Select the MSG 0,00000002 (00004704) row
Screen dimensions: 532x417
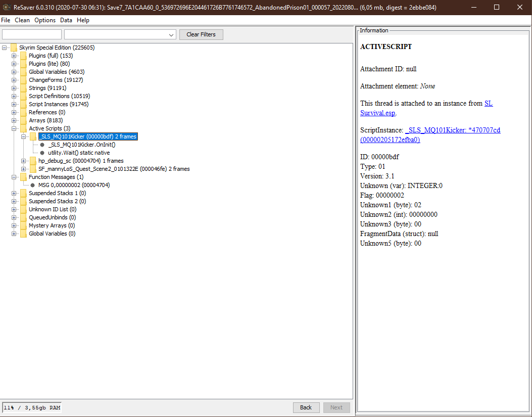[x=74, y=185]
